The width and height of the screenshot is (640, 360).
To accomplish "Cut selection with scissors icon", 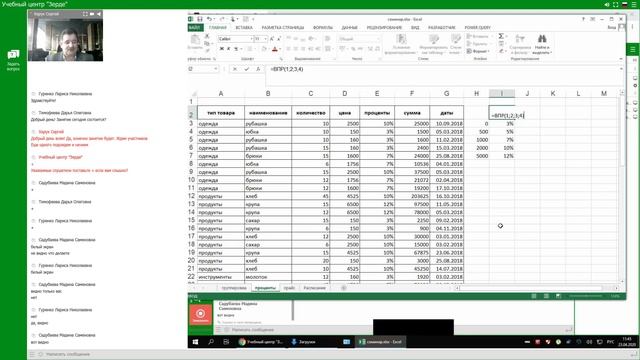I will pos(207,36).
